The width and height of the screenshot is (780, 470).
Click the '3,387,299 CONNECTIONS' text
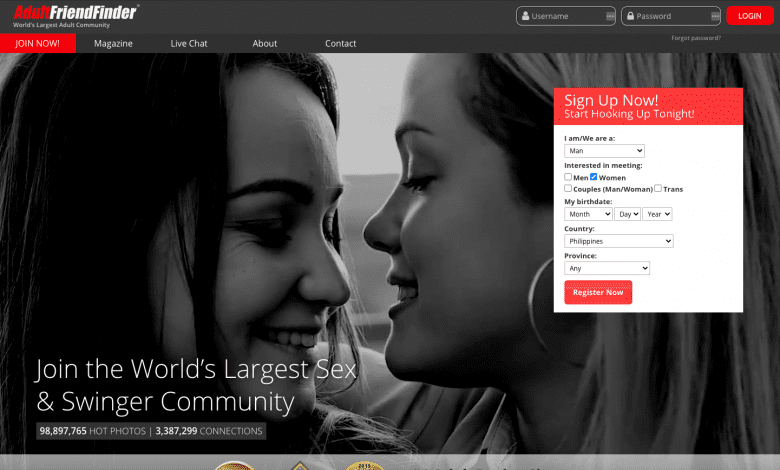[209, 431]
